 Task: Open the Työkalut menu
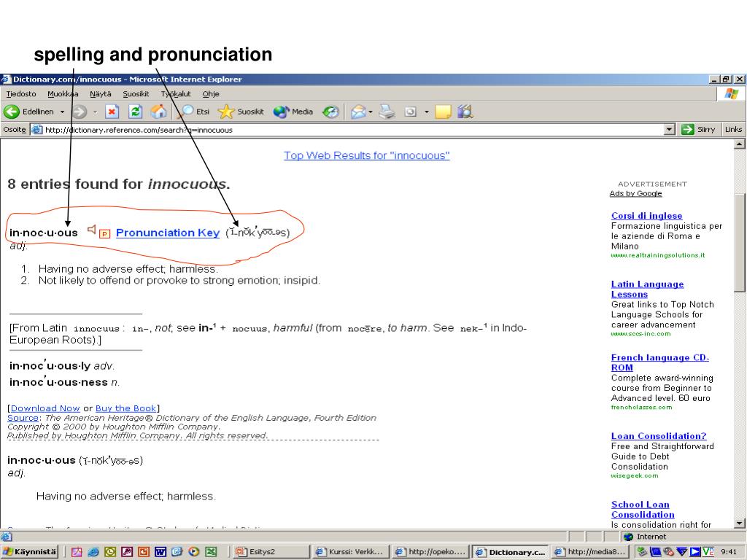176,94
